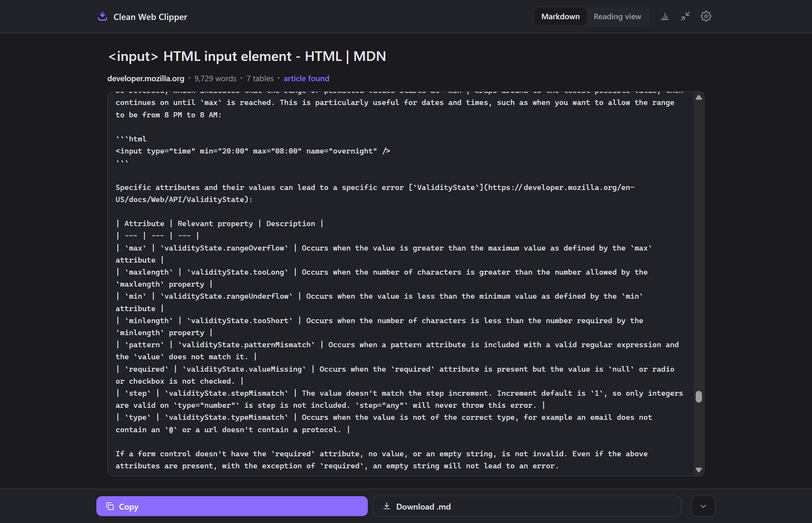This screenshot has width=812, height=523.
Task: Click the ```html code fence line
Action: pos(131,139)
